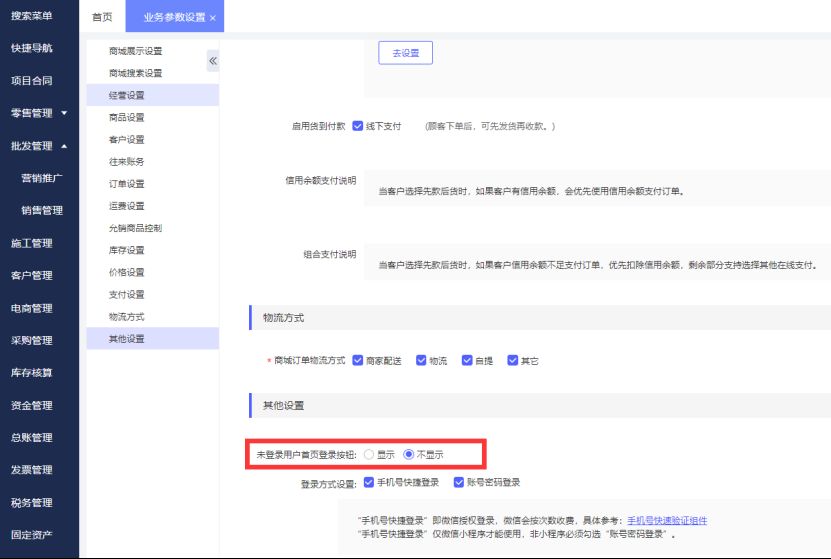Toggle the 商家配送 checkbox
Image resolution: width=831 pixels, height=559 pixels.
pos(357,360)
